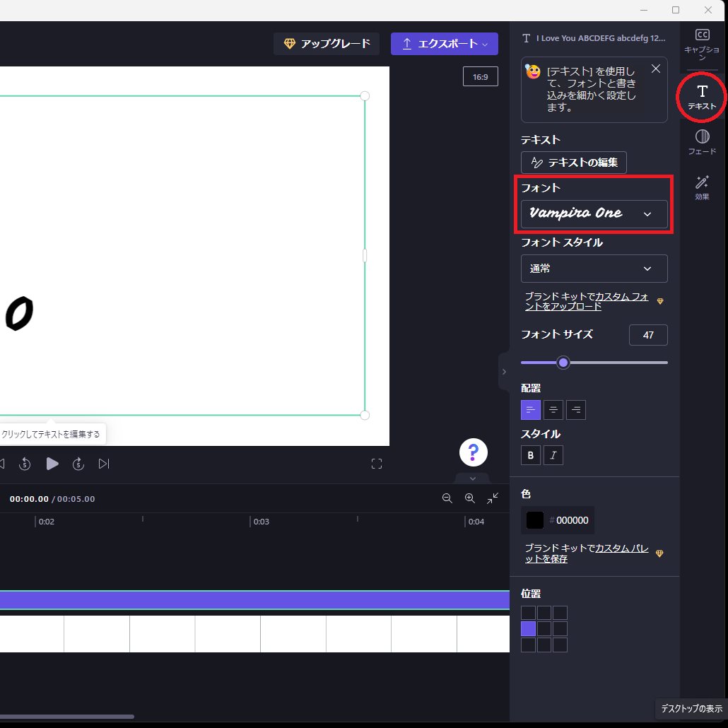Open the black color swatch picker
The width and height of the screenshot is (728, 728).
(534, 520)
